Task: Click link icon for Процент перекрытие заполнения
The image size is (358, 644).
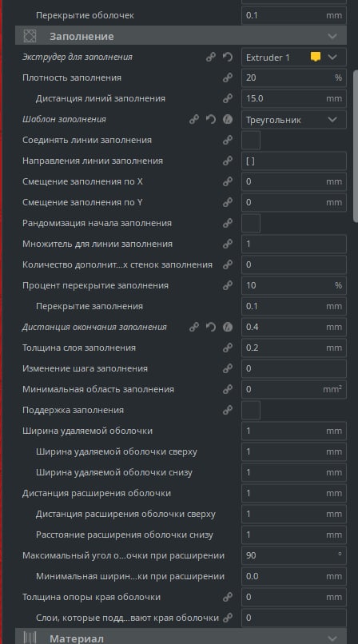Action: (x=228, y=285)
